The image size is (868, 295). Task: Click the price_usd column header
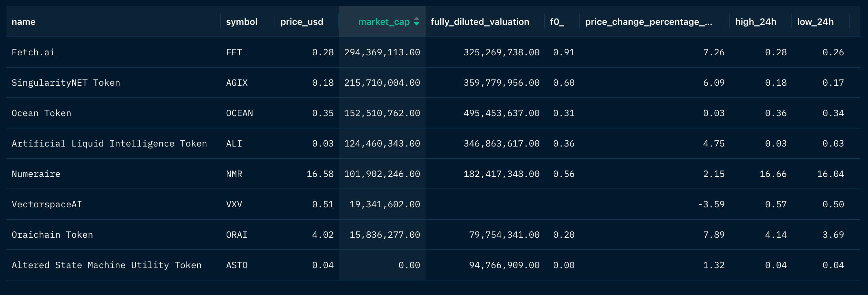pyautogui.click(x=302, y=22)
